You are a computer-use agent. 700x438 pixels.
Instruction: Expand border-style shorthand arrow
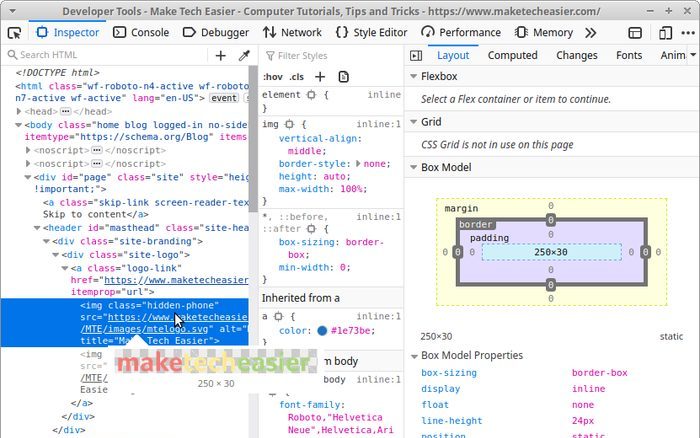coord(358,164)
